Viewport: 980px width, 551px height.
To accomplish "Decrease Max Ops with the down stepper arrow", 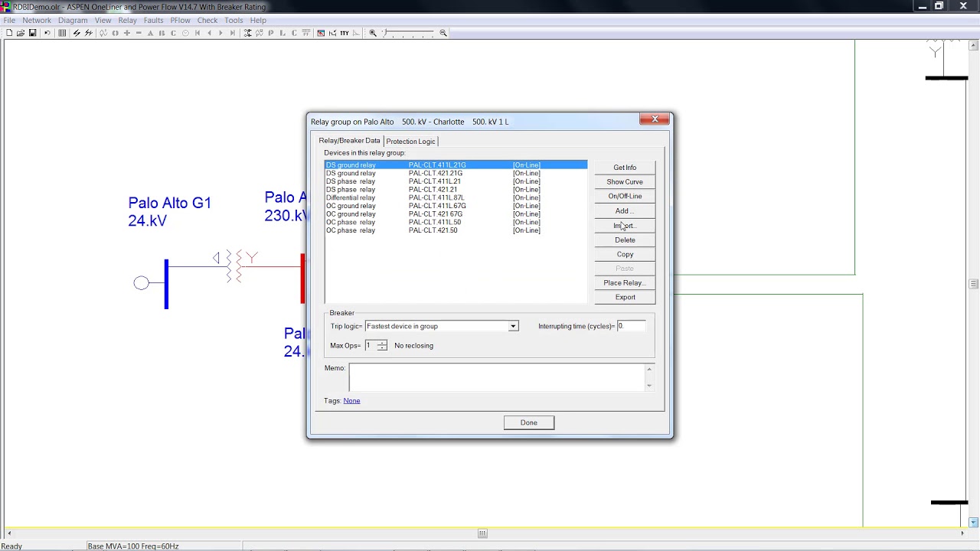I will click(382, 348).
